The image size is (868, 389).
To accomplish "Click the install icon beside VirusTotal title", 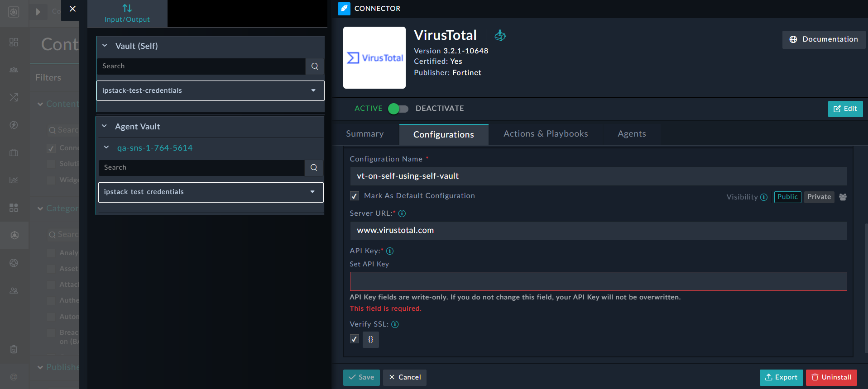I will tap(500, 35).
